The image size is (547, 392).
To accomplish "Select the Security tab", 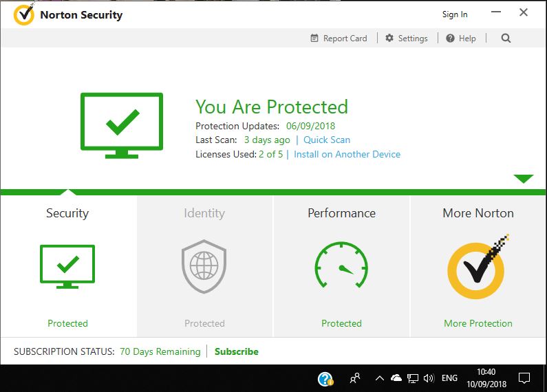I will click(x=68, y=265).
